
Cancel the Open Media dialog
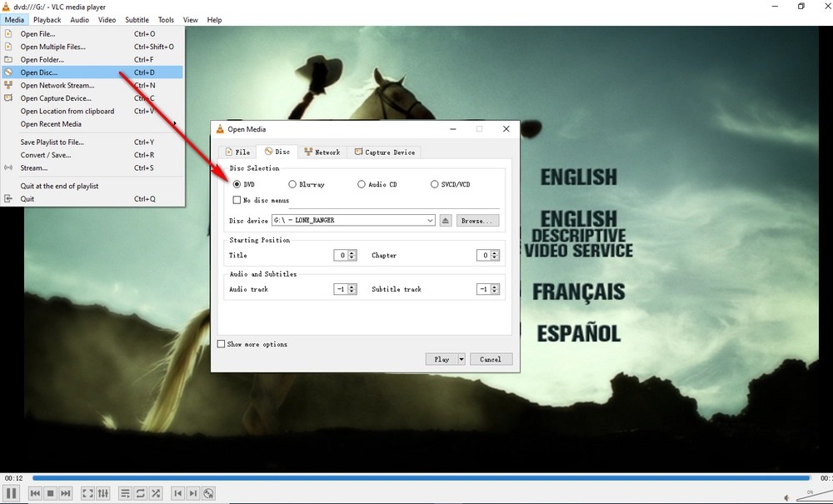pyautogui.click(x=491, y=360)
